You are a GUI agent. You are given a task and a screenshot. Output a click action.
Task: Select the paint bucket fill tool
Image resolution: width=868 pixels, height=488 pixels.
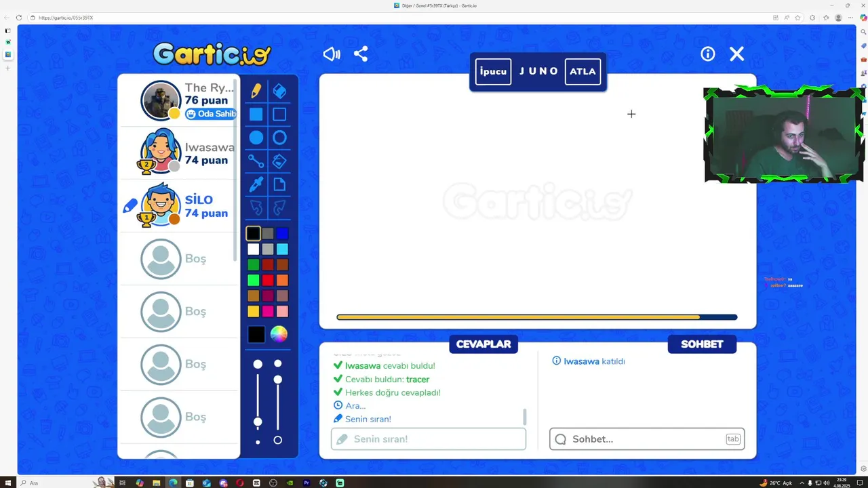(279, 161)
